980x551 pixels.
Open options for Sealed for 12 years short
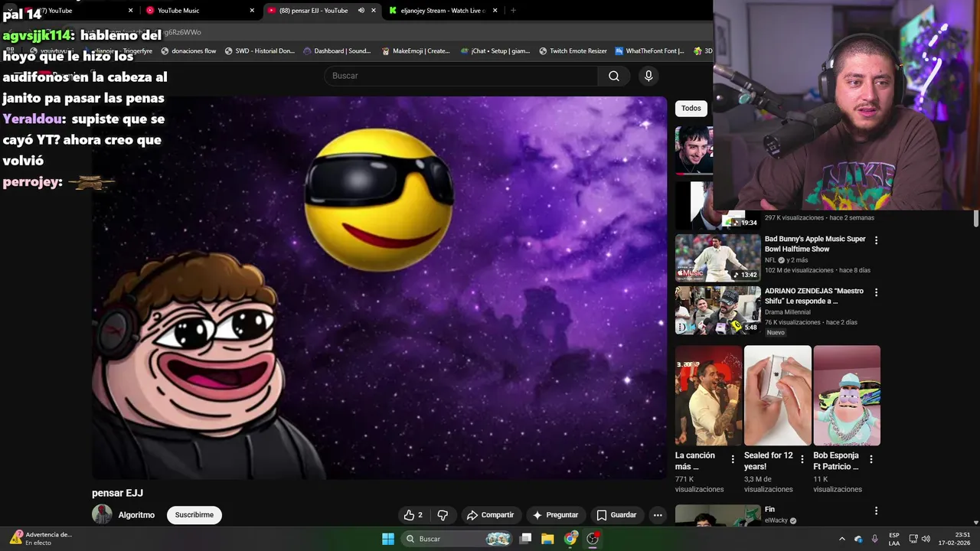point(802,460)
